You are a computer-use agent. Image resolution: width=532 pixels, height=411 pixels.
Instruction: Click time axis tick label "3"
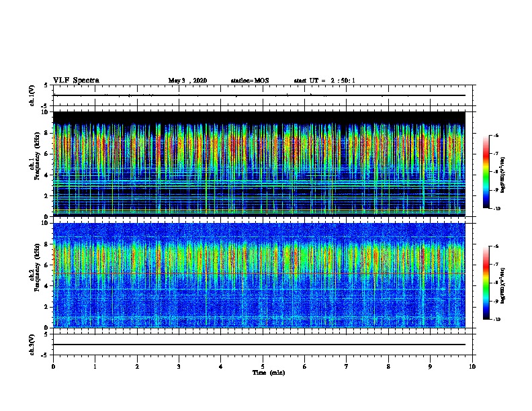(x=179, y=367)
